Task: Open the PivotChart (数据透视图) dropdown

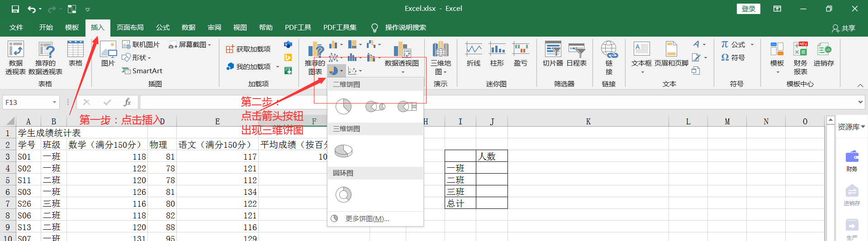Action: click(x=402, y=58)
